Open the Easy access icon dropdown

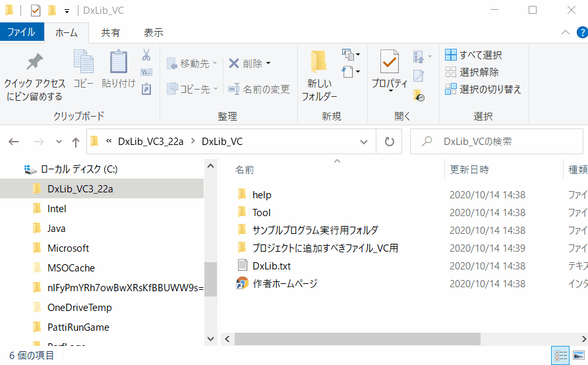pos(351,72)
